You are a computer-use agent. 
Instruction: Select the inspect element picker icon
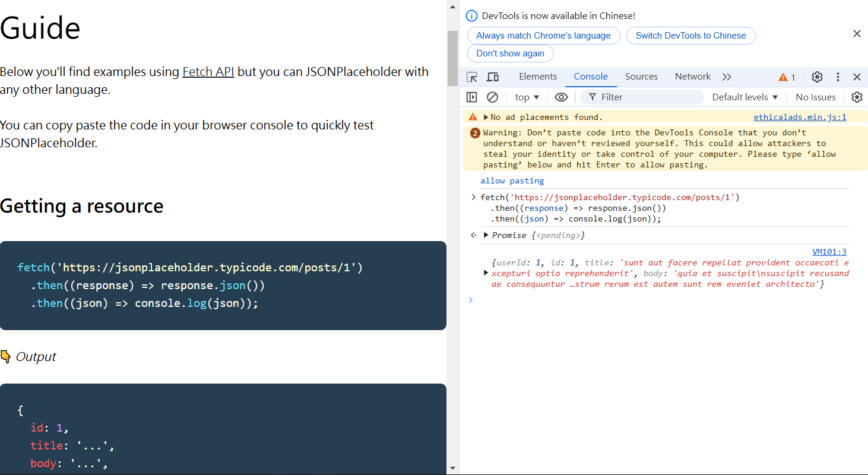472,77
